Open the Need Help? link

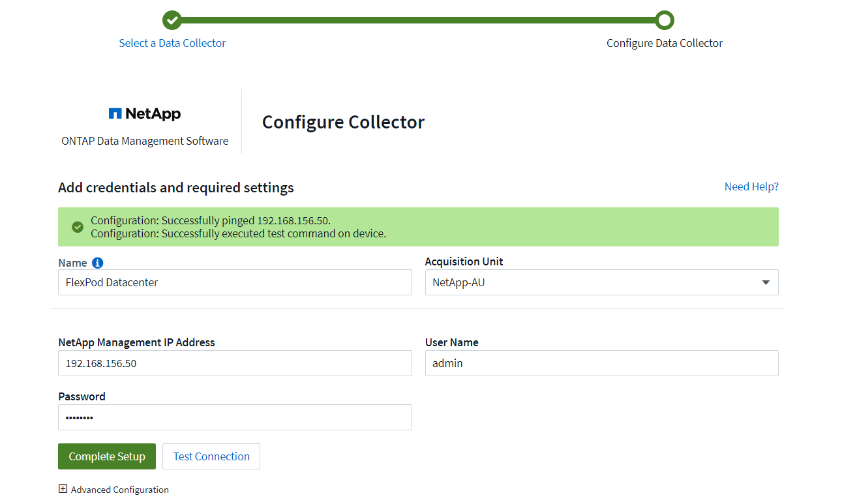[751, 186]
